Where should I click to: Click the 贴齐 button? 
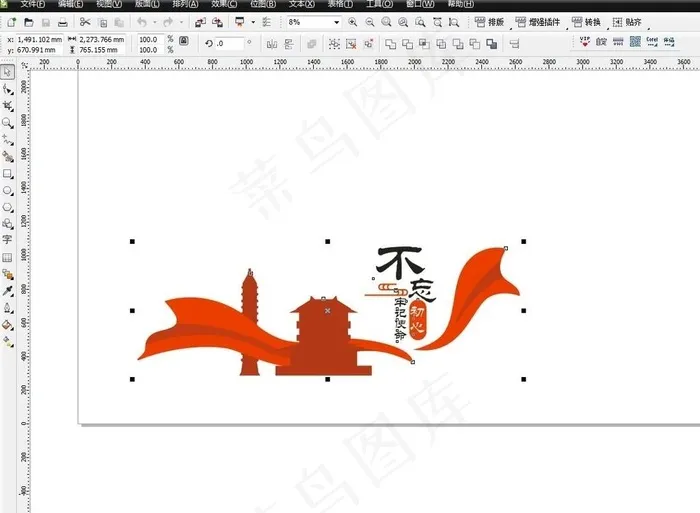(x=627, y=21)
